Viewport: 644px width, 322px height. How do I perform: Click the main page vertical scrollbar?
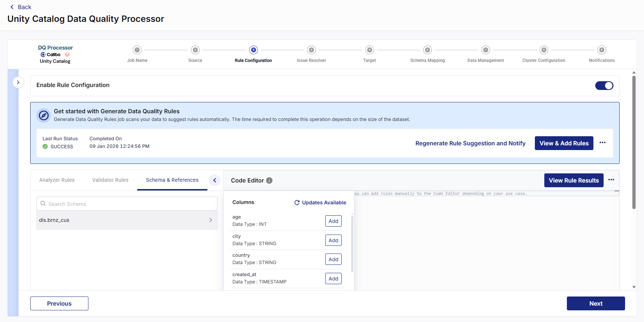click(x=634, y=142)
